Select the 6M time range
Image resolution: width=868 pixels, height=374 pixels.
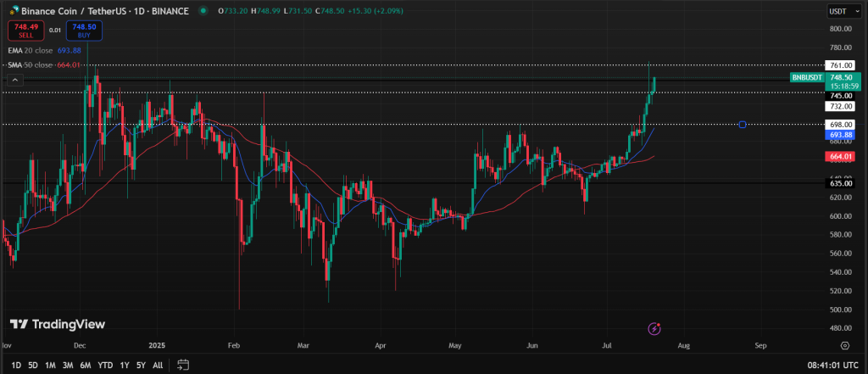[86, 366]
